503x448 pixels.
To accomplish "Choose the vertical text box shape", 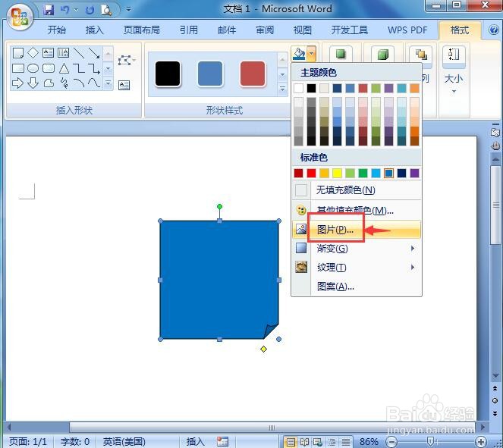I will (63, 53).
